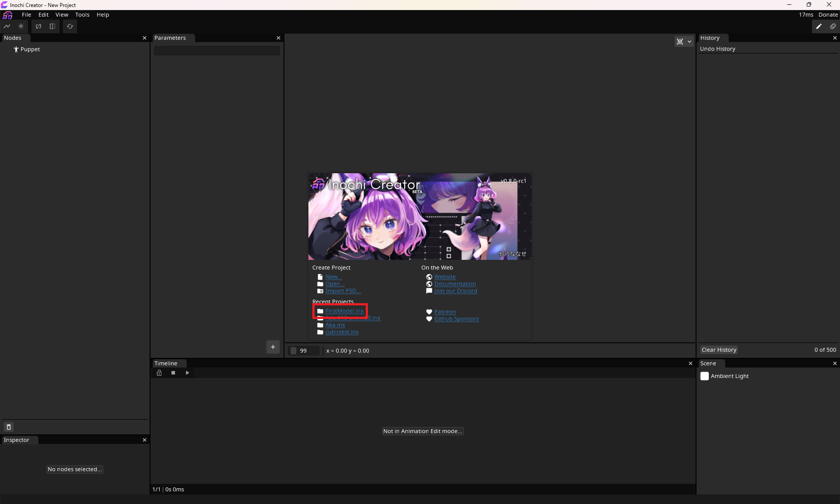This screenshot has width=840, height=504.
Task: Expand the viewport options dropdown arrow
Action: pyautogui.click(x=689, y=42)
